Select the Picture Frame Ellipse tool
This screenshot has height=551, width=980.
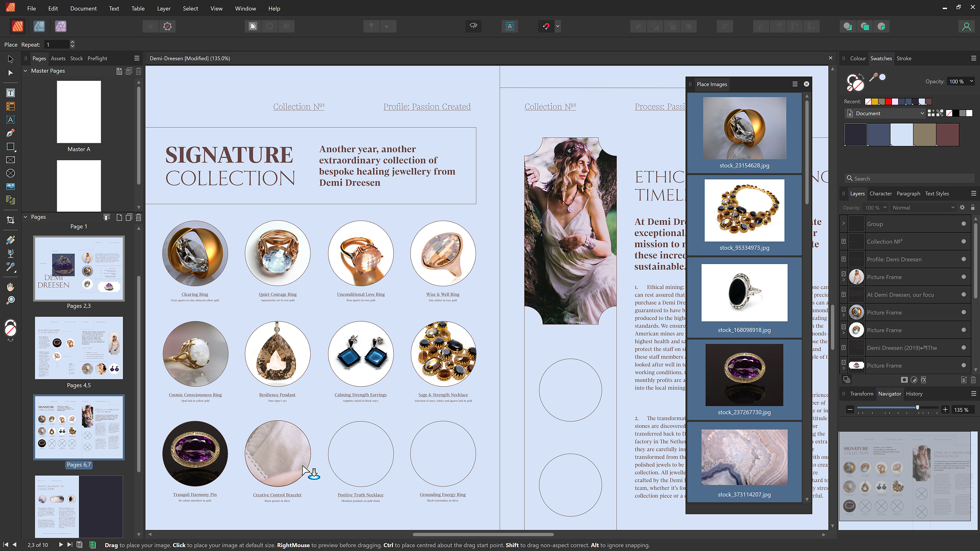(10, 173)
